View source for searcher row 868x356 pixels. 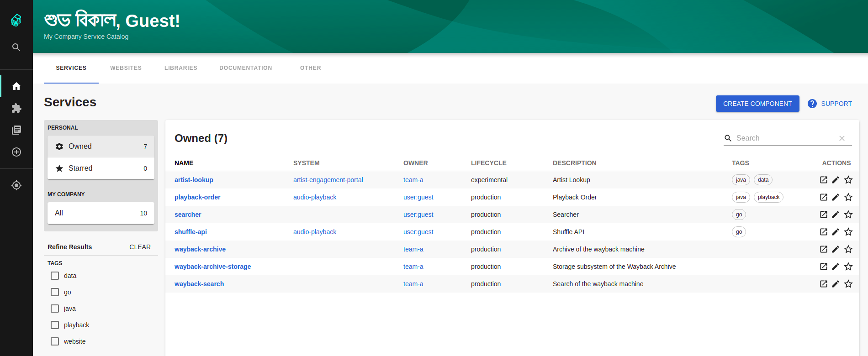pyautogui.click(x=824, y=215)
